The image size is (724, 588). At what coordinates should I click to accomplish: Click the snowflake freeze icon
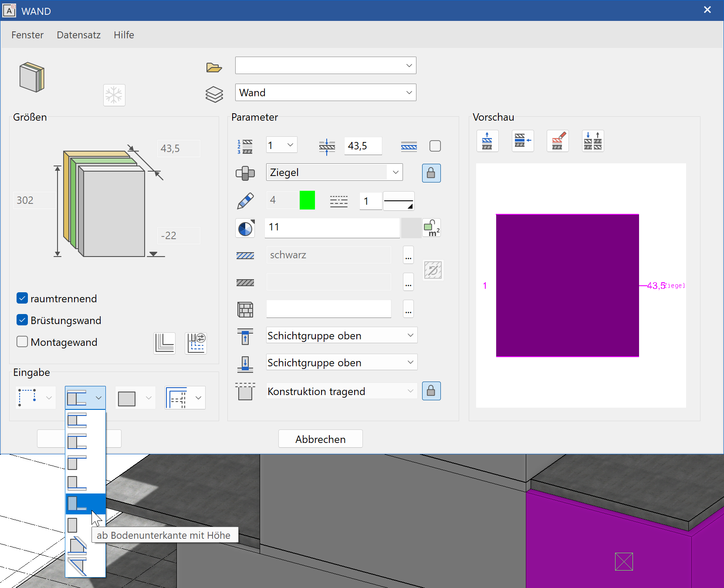(114, 95)
